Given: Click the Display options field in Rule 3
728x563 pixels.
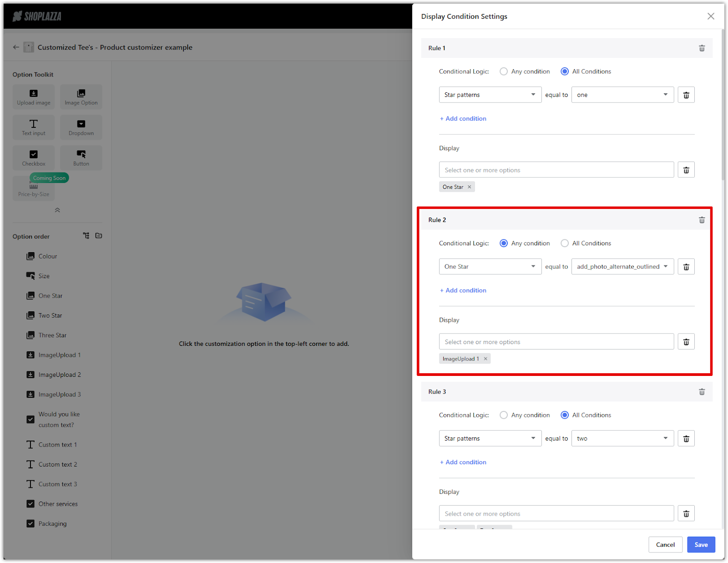Looking at the screenshot, I should [556, 513].
